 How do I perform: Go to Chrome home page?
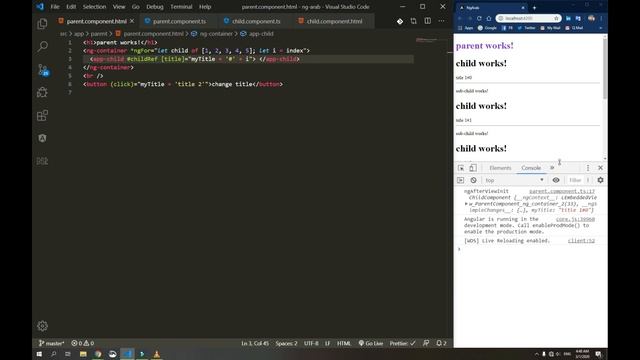pos(489,18)
